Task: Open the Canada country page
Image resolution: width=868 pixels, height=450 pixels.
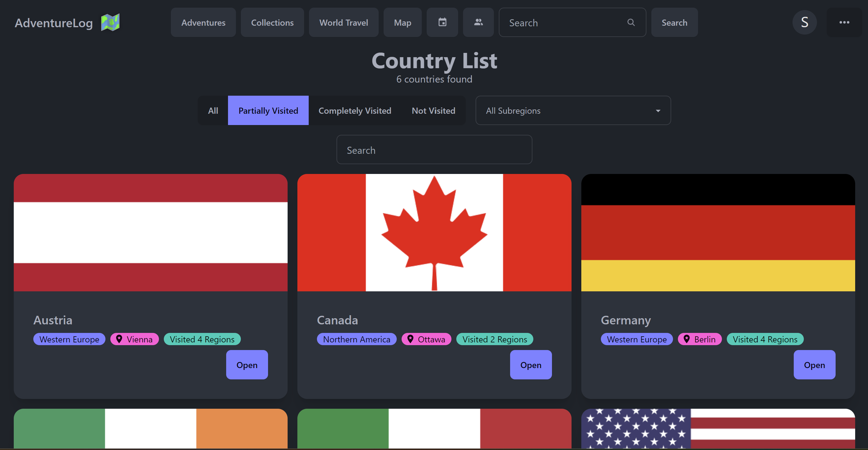Action: [531, 365]
